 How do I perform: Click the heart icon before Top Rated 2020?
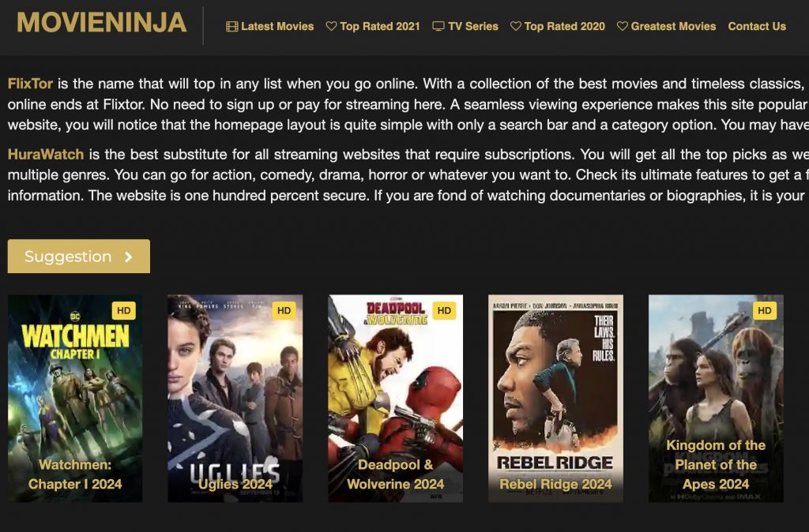515,26
